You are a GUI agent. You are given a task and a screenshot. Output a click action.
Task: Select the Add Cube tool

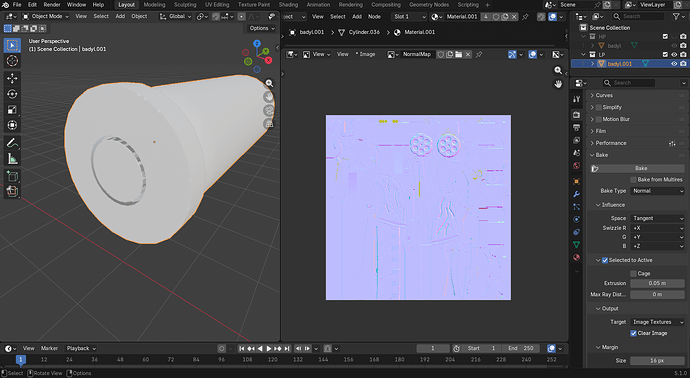12,176
